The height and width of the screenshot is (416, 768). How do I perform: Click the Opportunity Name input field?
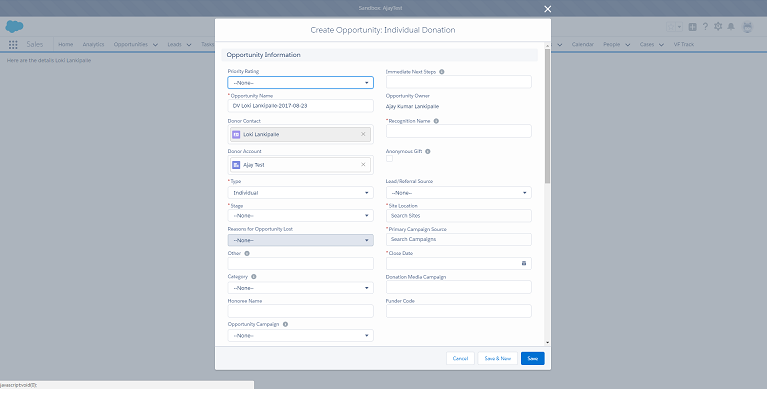300,106
